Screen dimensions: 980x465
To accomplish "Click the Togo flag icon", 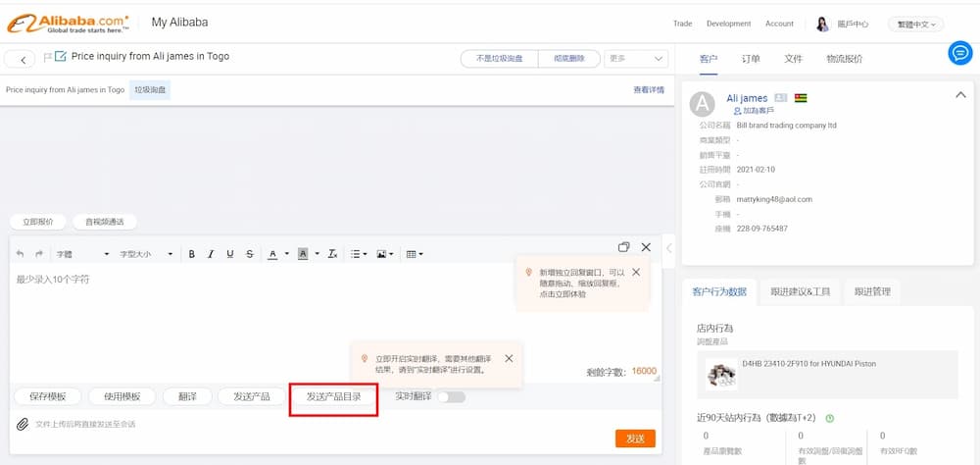I will point(800,98).
